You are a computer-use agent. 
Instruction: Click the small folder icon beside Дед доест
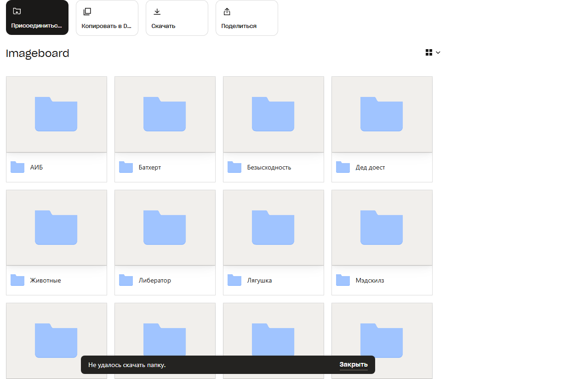pyautogui.click(x=343, y=167)
